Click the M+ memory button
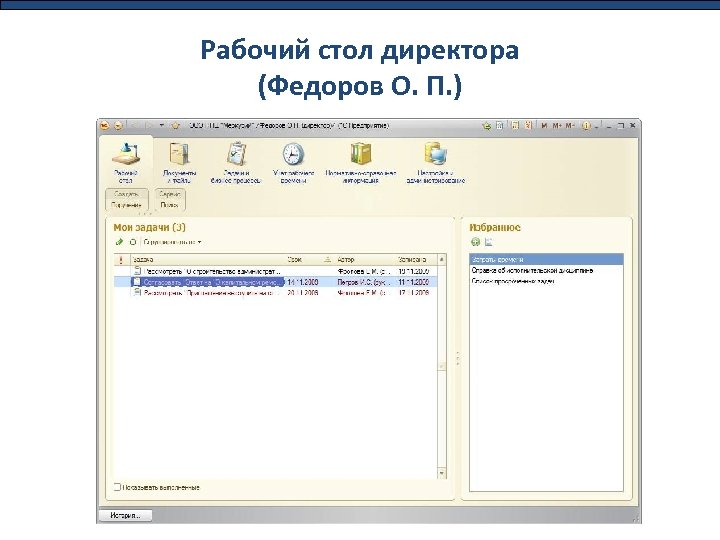The width and height of the screenshot is (720, 540). [x=557, y=125]
